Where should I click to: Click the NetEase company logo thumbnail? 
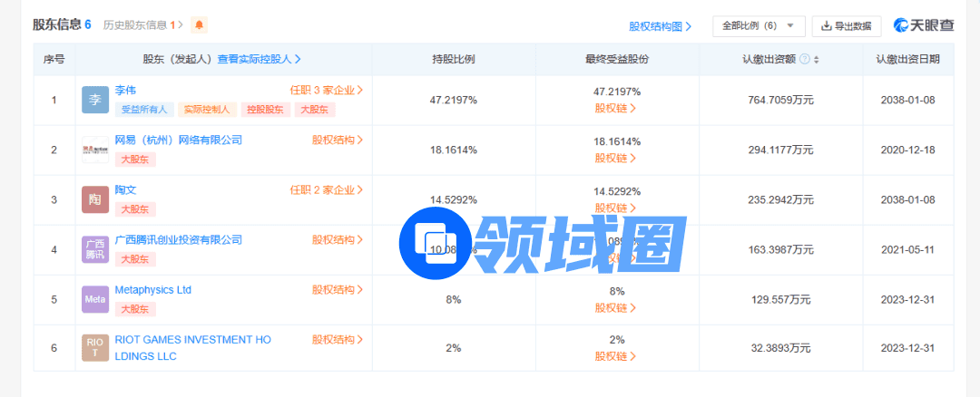[x=95, y=150]
